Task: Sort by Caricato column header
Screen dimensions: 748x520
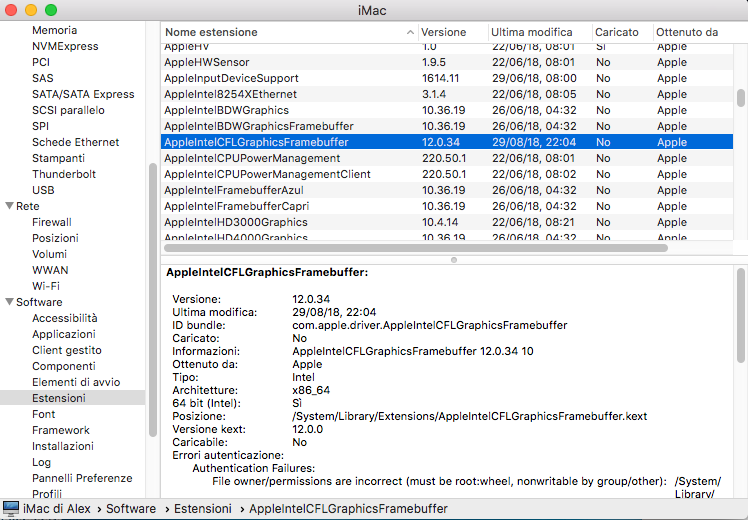Action: [623, 32]
